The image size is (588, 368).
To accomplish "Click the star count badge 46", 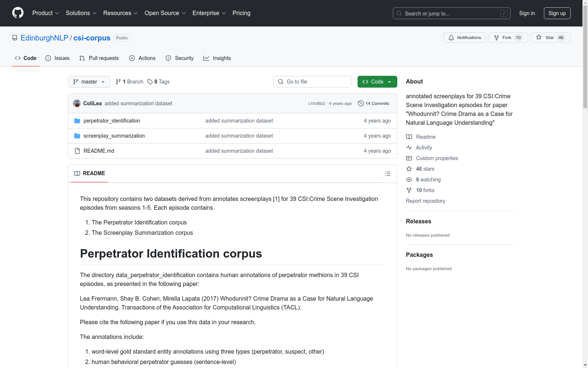I will pos(561,38).
